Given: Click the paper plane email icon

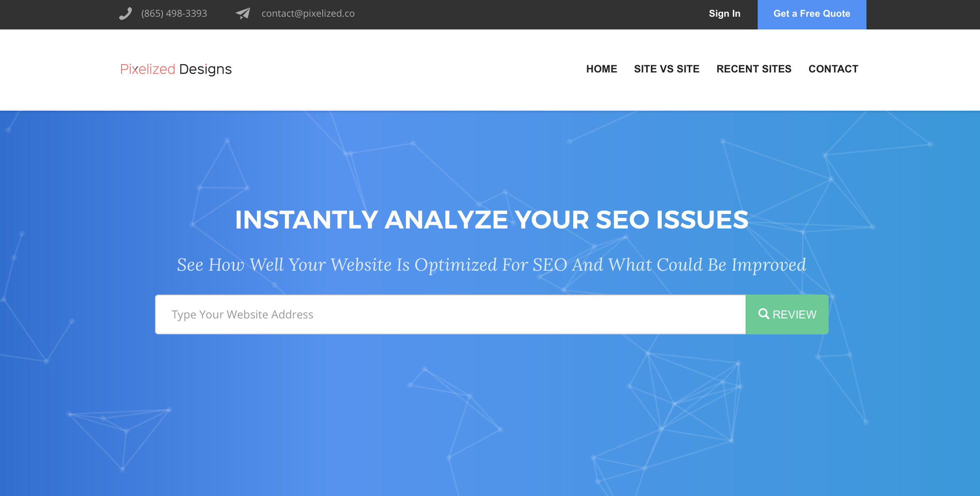Looking at the screenshot, I should (243, 14).
